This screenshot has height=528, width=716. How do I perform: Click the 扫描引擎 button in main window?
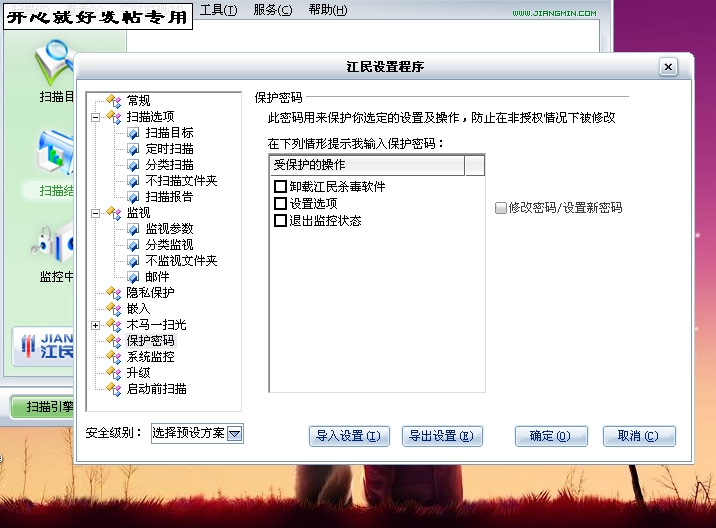[x=43, y=407]
